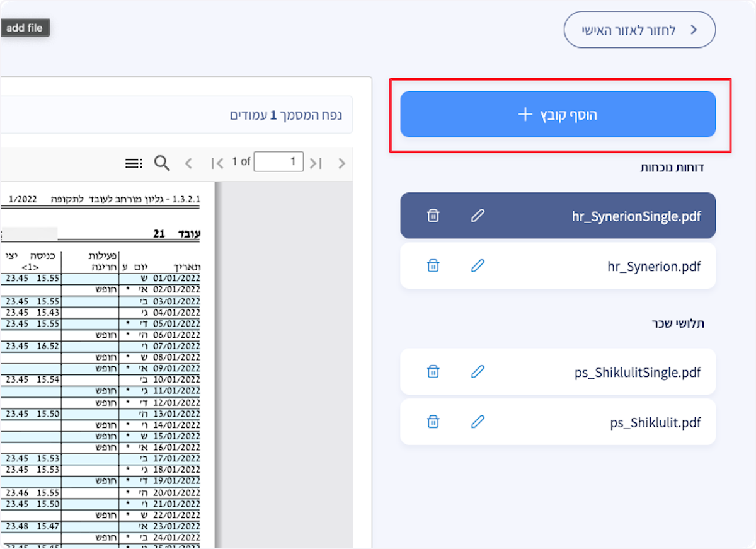Edit ps_ShiklulitSingle.pdf via its pencil icon
The height and width of the screenshot is (549, 756).
pos(478,371)
